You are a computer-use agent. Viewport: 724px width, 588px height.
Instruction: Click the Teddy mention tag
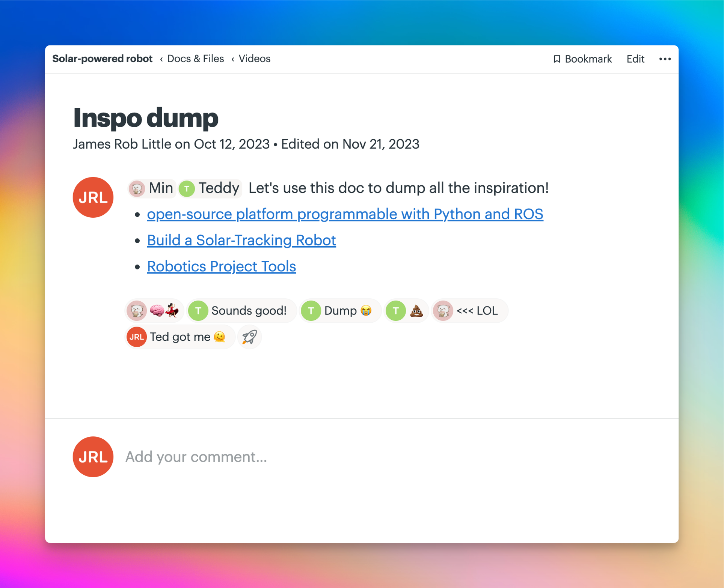pos(210,188)
